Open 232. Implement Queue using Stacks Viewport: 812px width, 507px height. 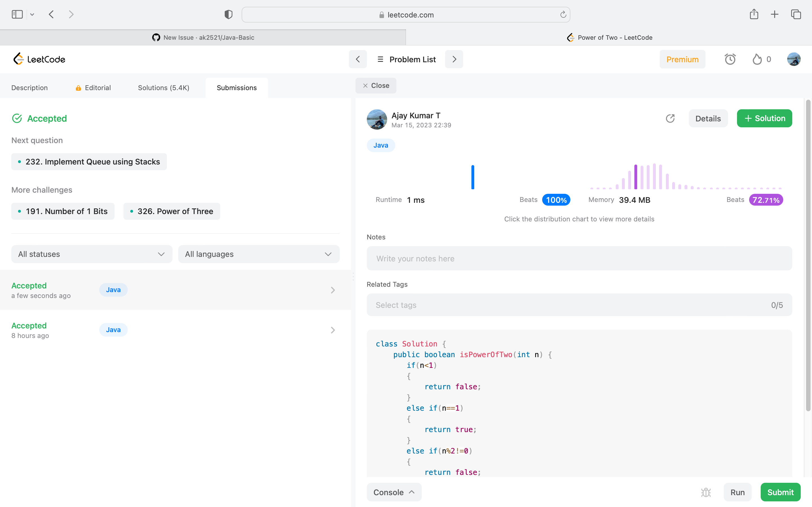(x=89, y=162)
